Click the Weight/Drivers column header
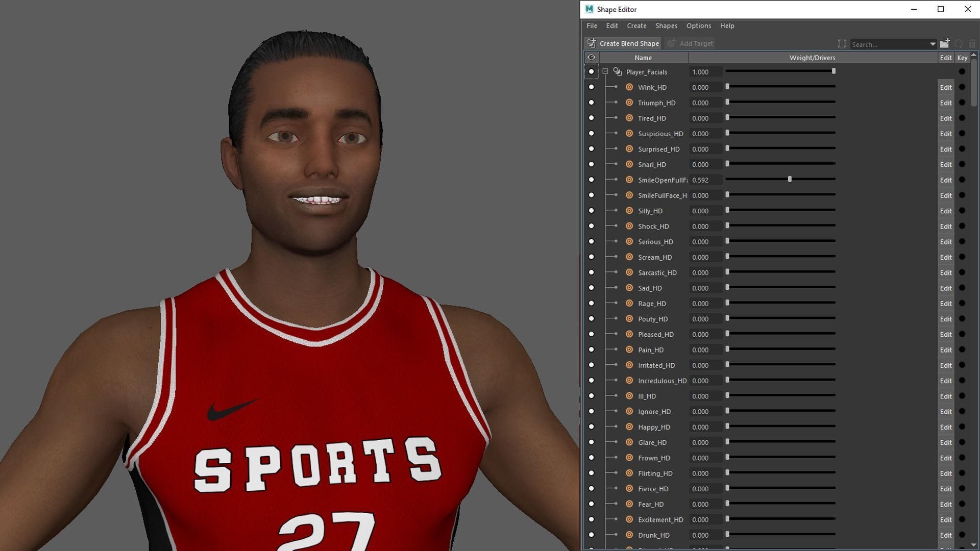This screenshot has height=551, width=980. [x=813, y=58]
